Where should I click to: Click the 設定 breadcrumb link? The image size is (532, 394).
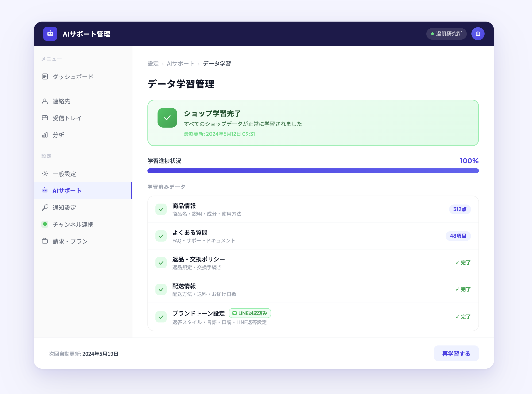point(153,64)
